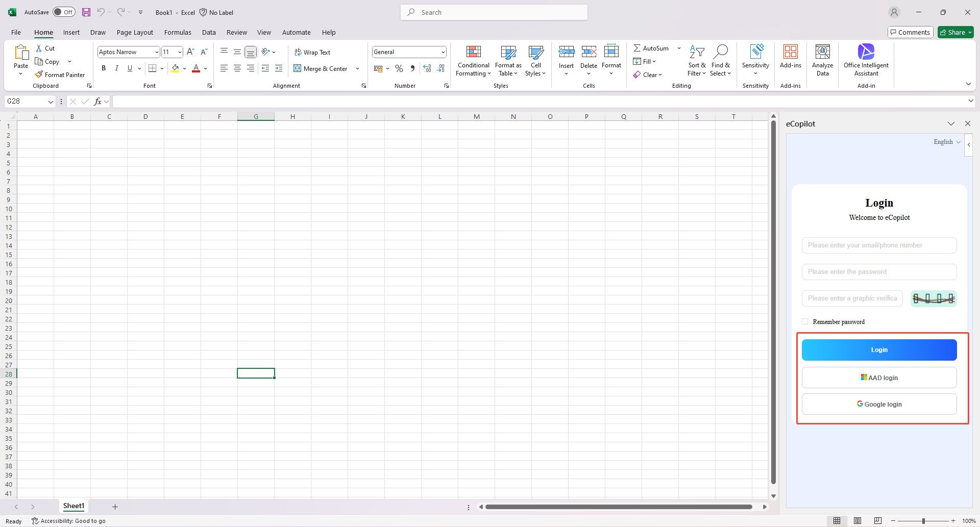
Task: Toggle the AutoSave switch
Action: (x=64, y=12)
